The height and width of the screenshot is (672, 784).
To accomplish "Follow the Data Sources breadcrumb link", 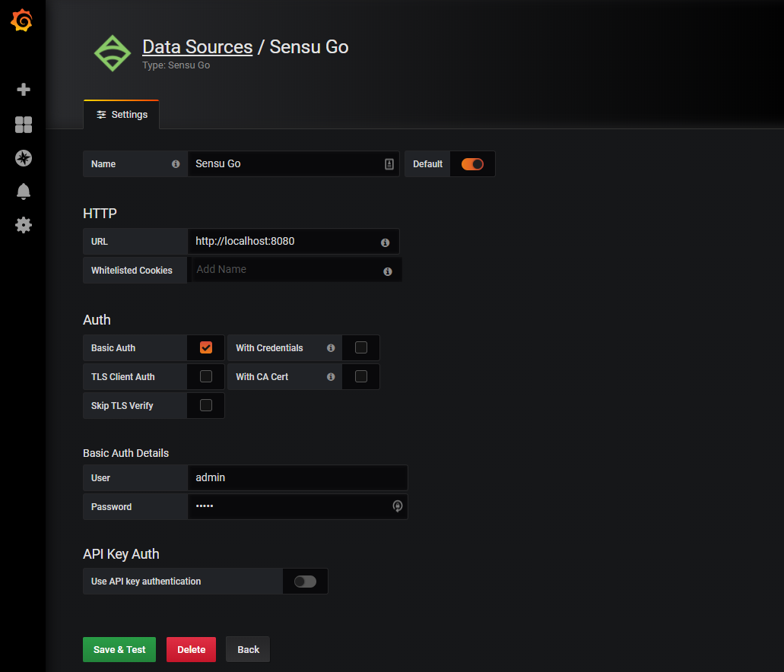I will pos(198,47).
